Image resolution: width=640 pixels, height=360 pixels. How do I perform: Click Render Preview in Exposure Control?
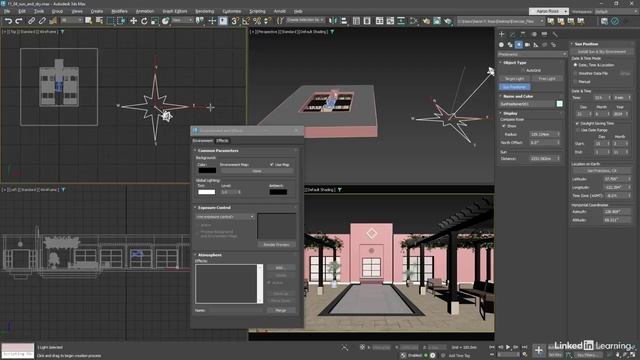(x=276, y=244)
